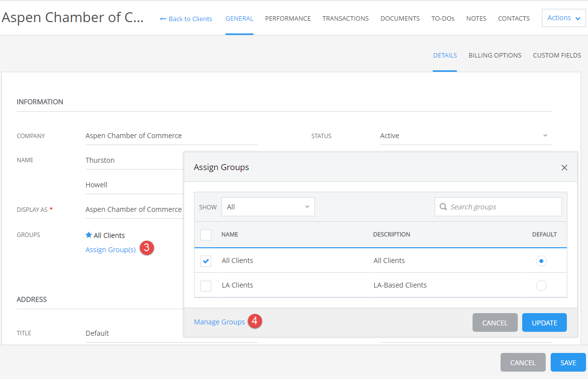588x379 pixels.
Task: Uncheck the All Clients group checkbox
Action: click(x=205, y=261)
